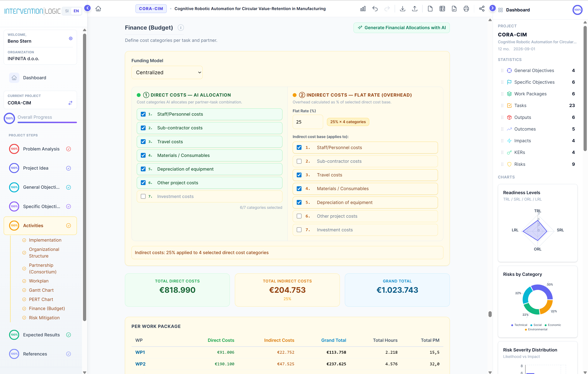Click the text document icon

[x=454, y=9]
